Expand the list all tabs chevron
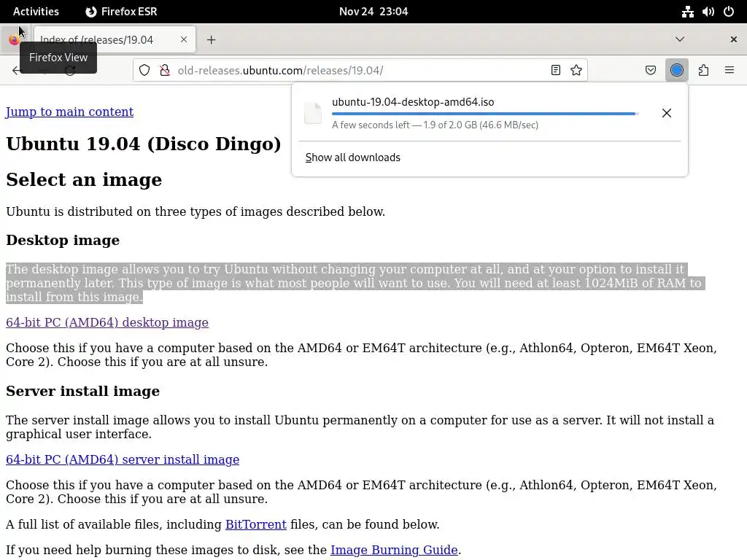This screenshot has height=560, width=747. [x=680, y=39]
